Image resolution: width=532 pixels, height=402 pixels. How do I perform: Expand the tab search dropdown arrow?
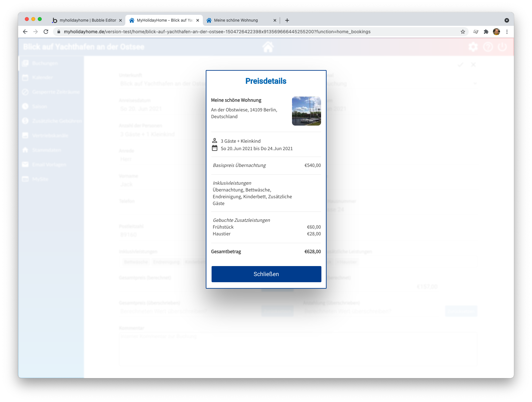[x=506, y=20]
